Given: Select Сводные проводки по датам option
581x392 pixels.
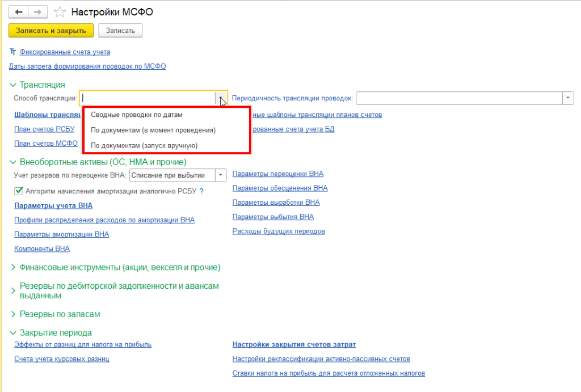Looking at the screenshot, I should [x=136, y=115].
